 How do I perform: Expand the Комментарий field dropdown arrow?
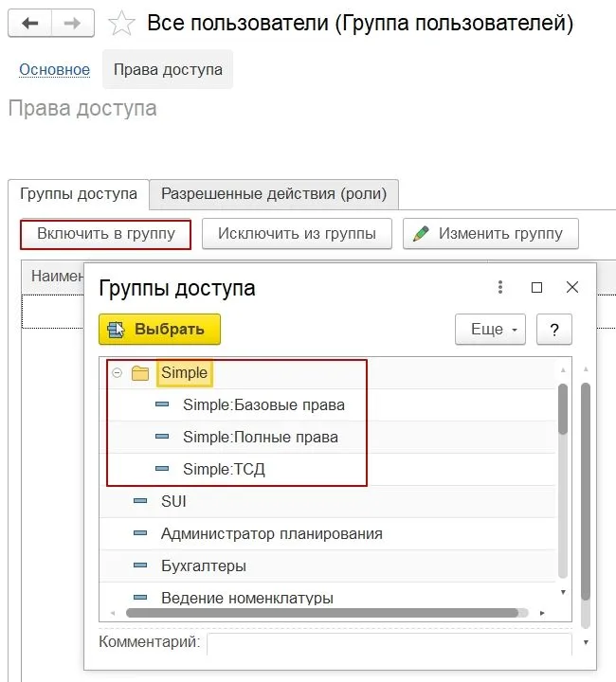[x=586, y=642]
